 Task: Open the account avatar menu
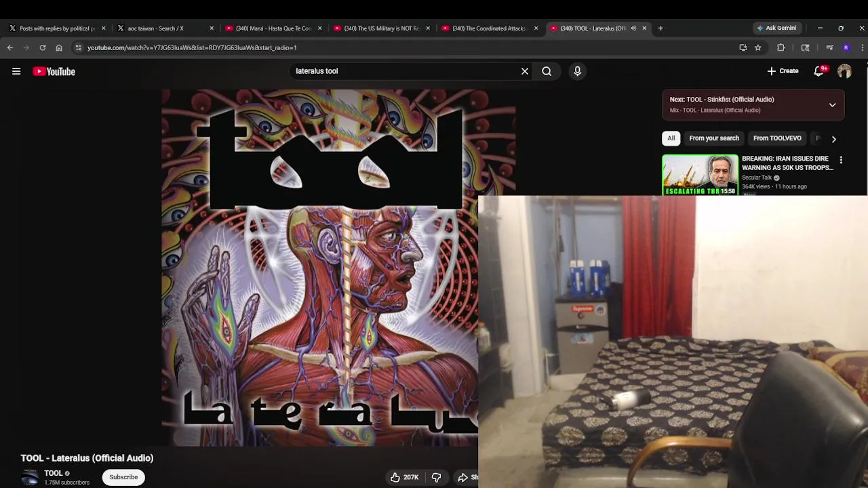pyautogui.click(x=844, y=71)
